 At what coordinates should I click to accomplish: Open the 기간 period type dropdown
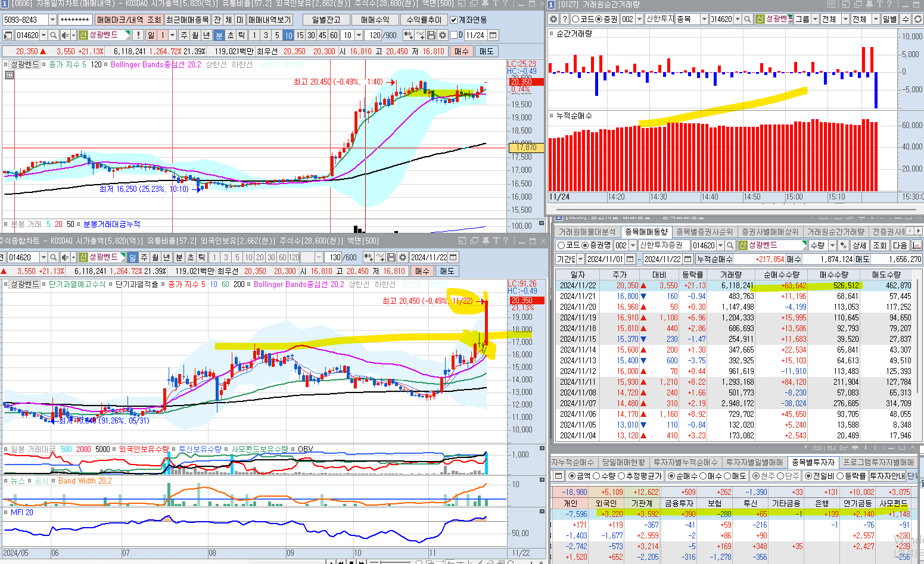(580, 259)
